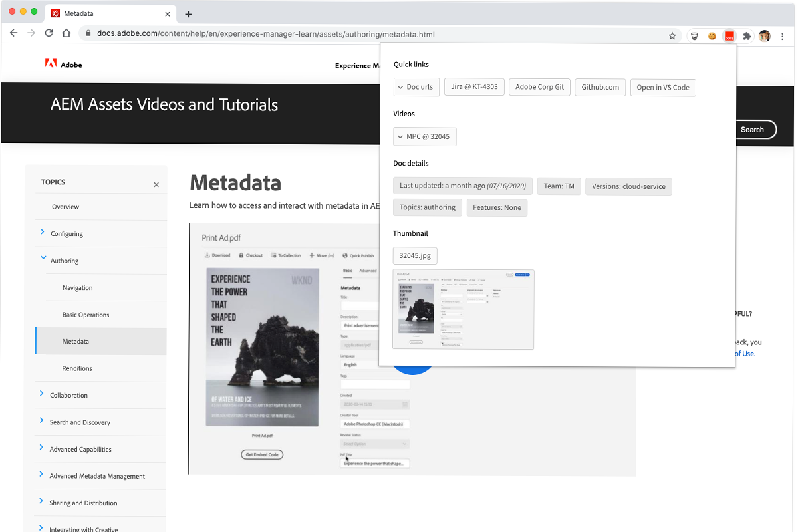Image resolution: width=798 pixels, height=532 pixels.
Task: Click the red Docs extension icon
Action: pyautogui.click(x=730, y=36)
